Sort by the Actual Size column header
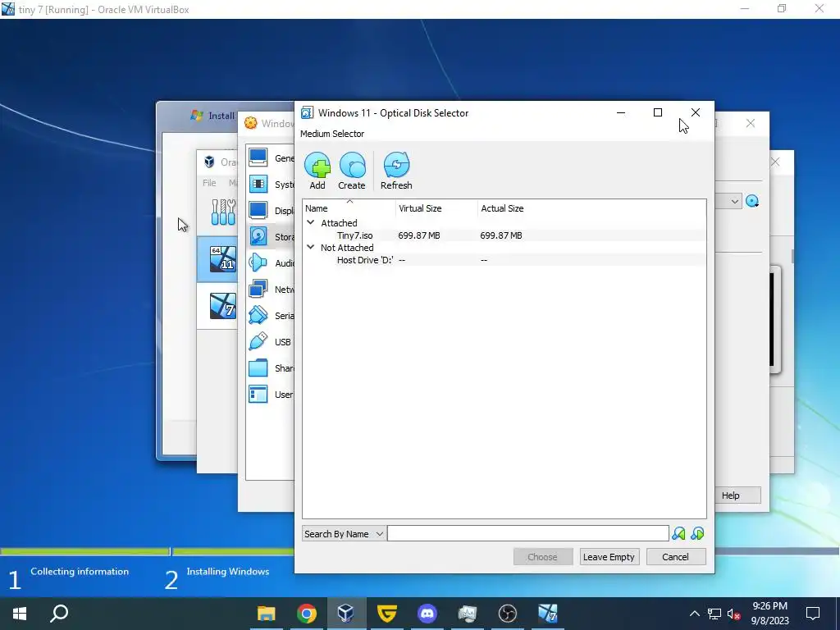Viewport: 840px width, 630px height. click(592, 208)
